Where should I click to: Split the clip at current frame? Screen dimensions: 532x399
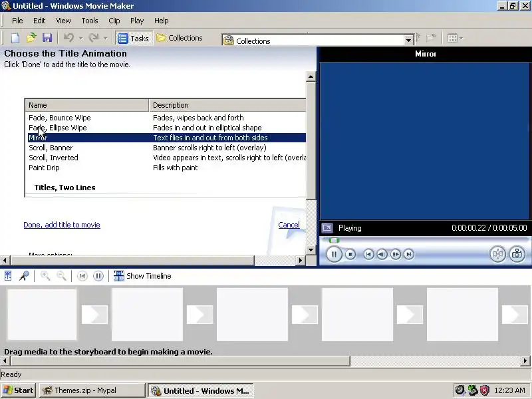coord(497,254)
